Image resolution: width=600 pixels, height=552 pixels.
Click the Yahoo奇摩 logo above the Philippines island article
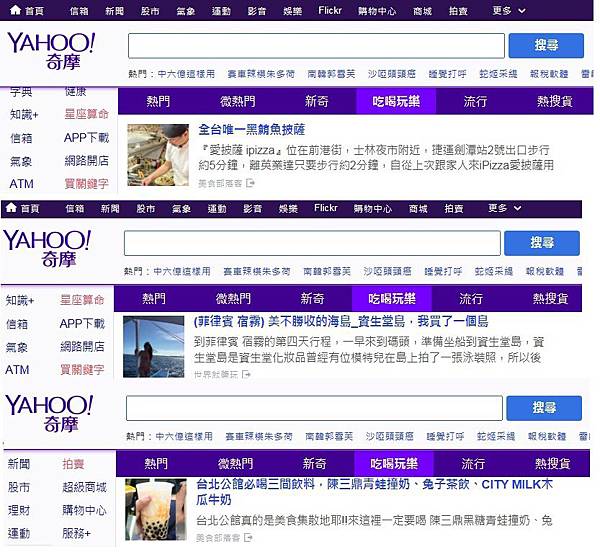pyautogui.click(x=47, y=249)
